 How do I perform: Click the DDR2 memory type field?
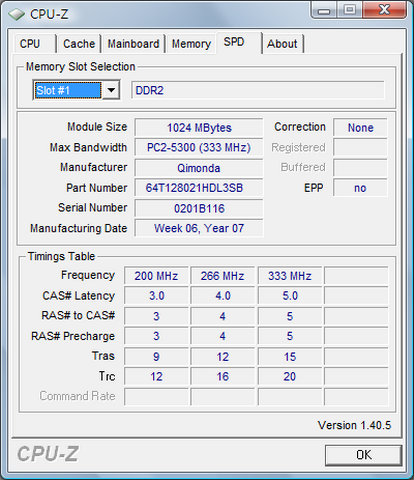click(x=258, y=90)
